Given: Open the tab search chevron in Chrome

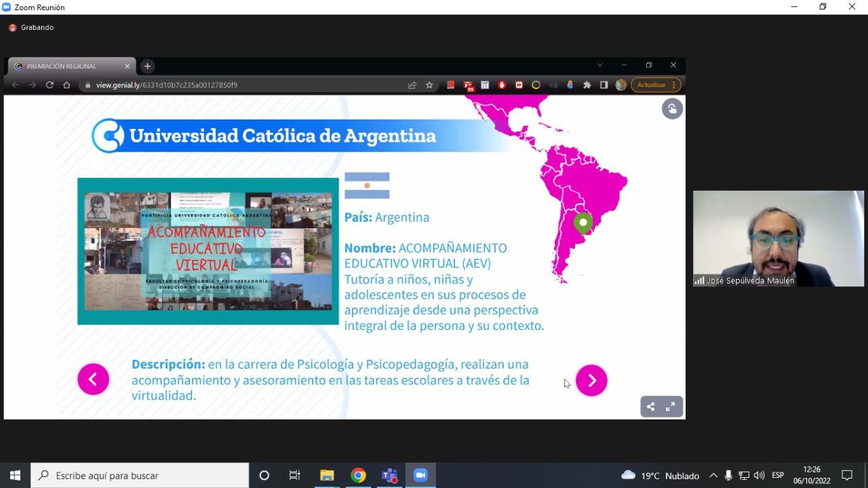Looking at the screenshot, I should (599, 65).
